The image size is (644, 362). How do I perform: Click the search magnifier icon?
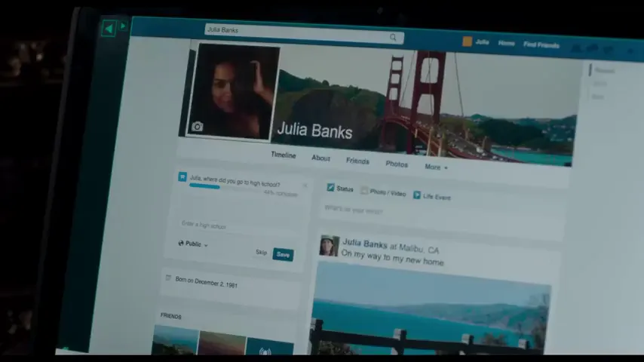tap(393, 38)
